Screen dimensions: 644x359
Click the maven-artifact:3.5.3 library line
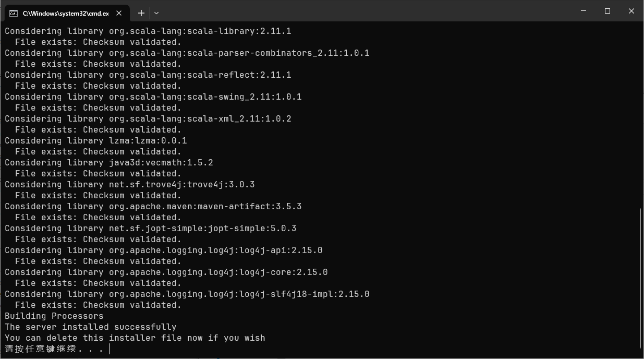(153, 207)
